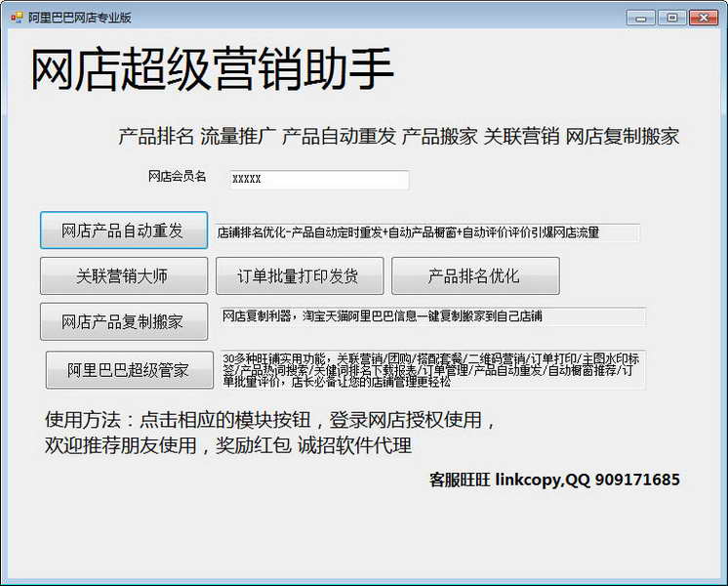This screenshot has height=586, width=728.
Task: Click the 店铺排名优化 description text box
Action: pos(427,232)
